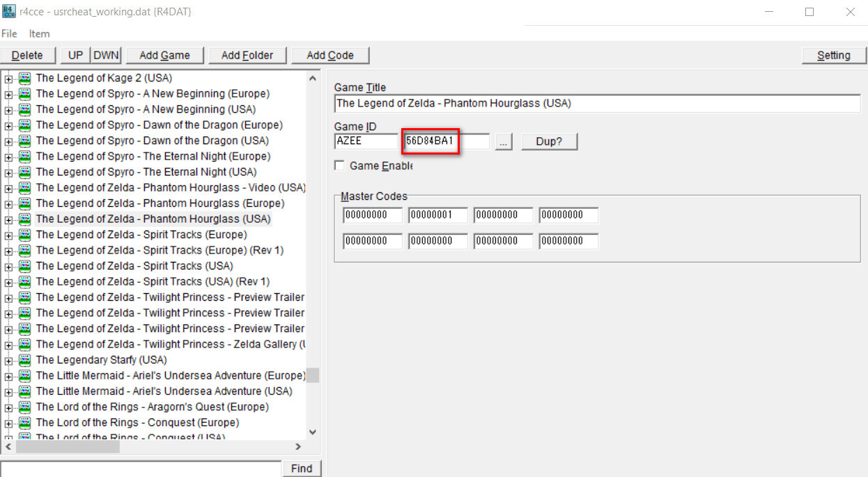This screenshot has width=868, height=477.
Task: Click the Find search text box
Action: [140, 469]
